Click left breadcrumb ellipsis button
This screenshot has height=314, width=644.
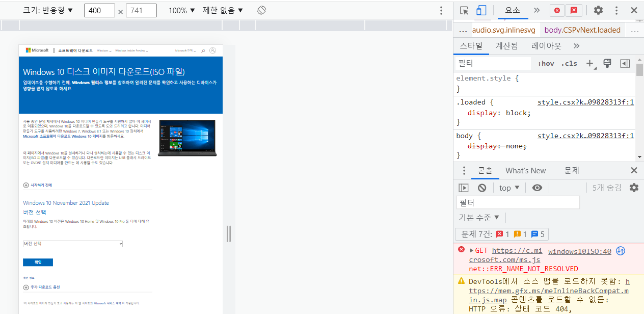pos(463,30)
